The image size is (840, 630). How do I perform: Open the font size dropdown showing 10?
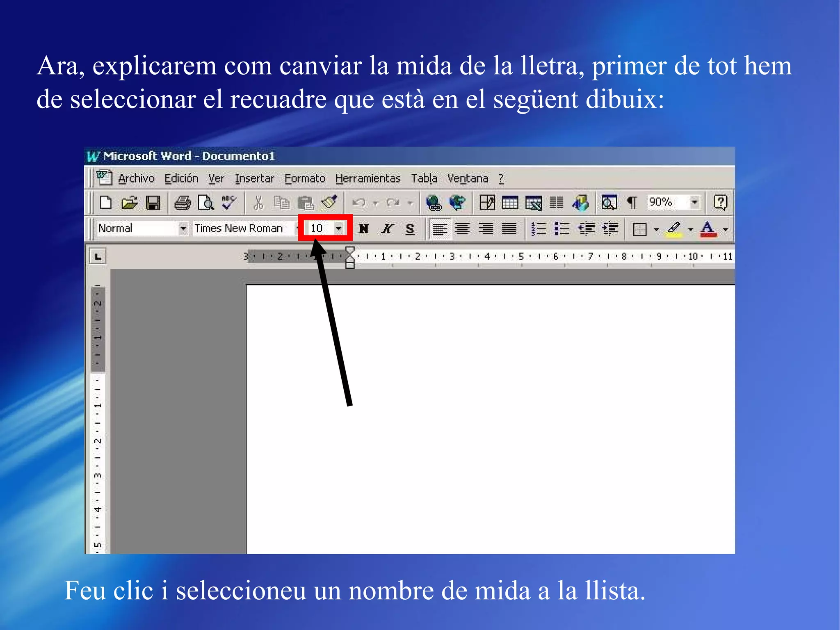(x=339, y=228)
